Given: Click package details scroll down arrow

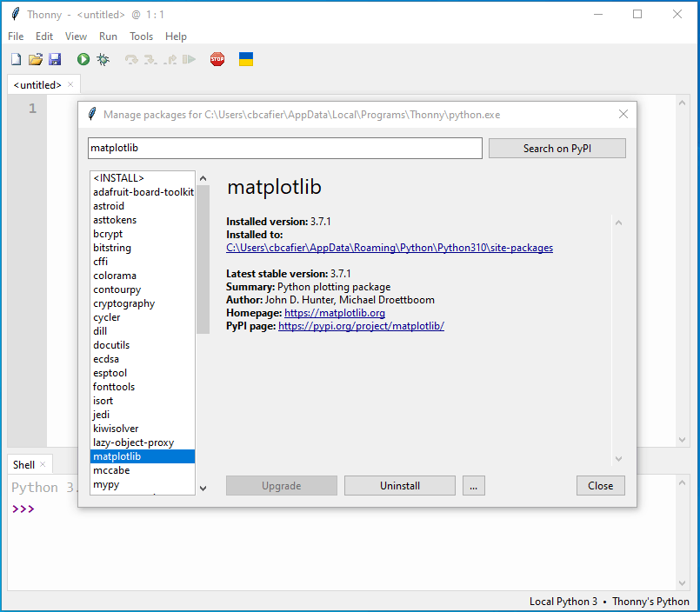Looking at the screenshot, I should [619, 459].
